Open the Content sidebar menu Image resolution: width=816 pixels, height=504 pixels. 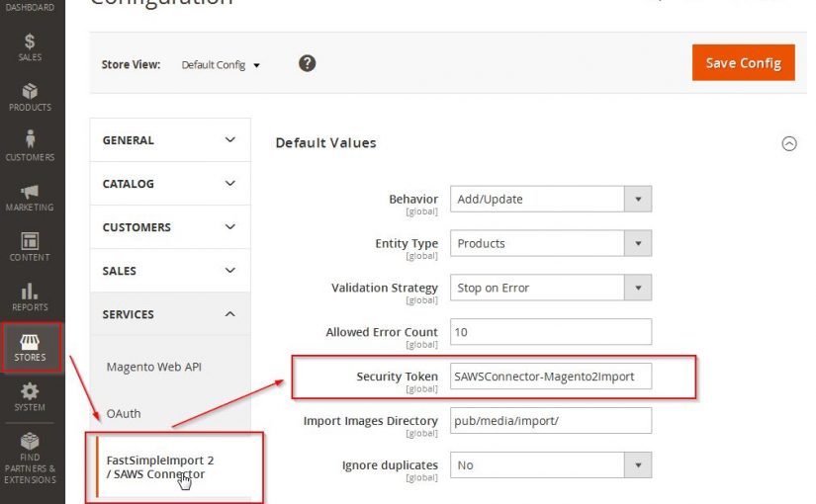tap(30, 246)
